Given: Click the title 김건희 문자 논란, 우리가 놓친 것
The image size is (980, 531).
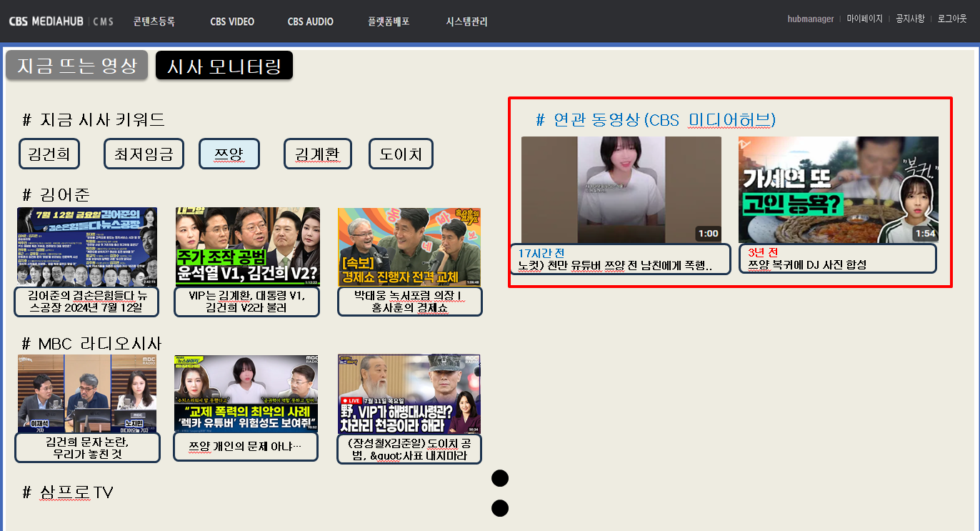Looking at the screenshot, I should click(86, 448).
